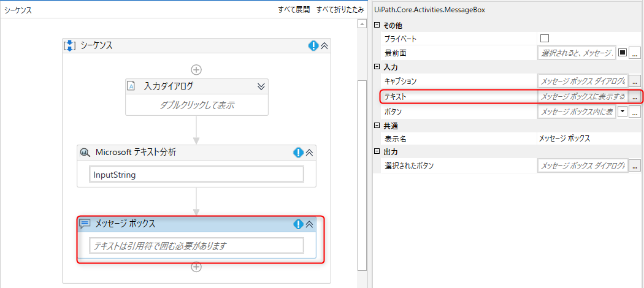Collapse the 共通 property section
The height and width of the screenshot is (288, 644).
377,126
